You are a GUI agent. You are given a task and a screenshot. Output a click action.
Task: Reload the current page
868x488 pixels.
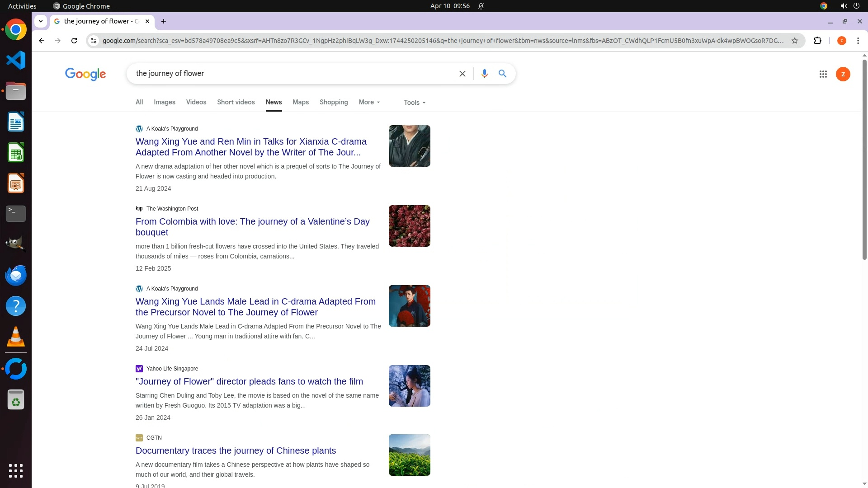(x=74, y=41)
